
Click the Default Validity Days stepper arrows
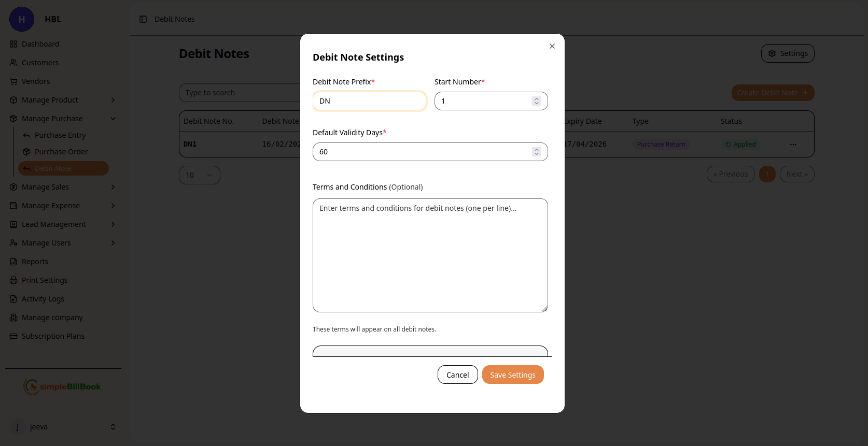(x=537, y=152)
